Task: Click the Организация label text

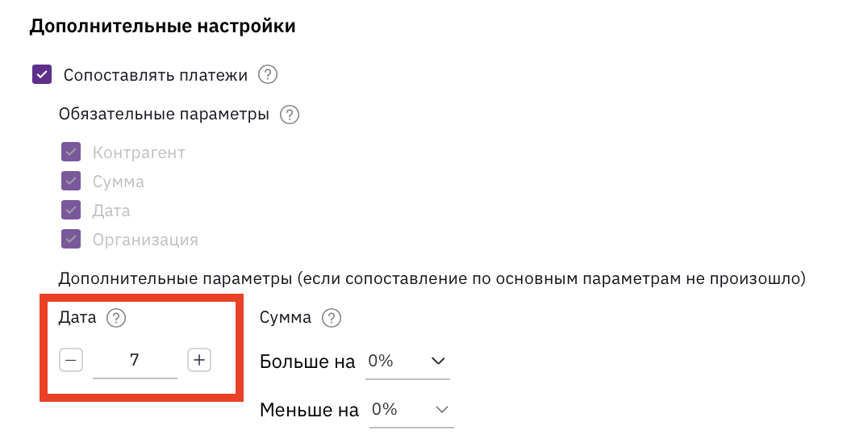Action: [145, 240]
